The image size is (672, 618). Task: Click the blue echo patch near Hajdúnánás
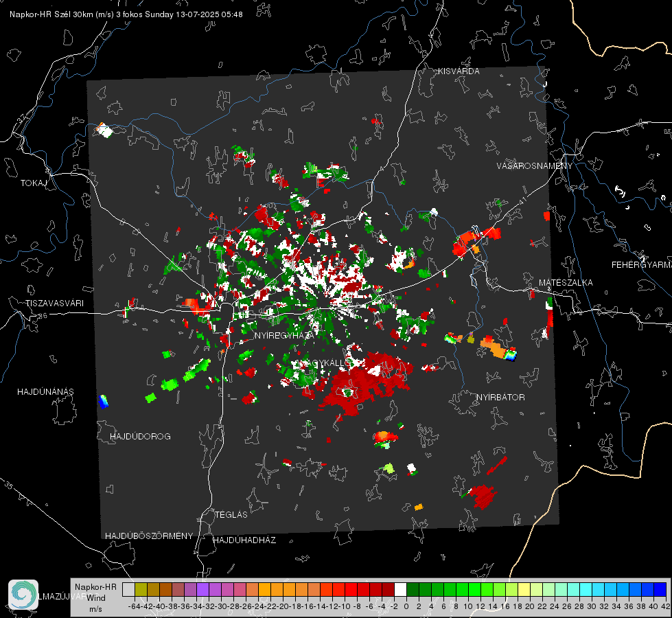point(103,402)
